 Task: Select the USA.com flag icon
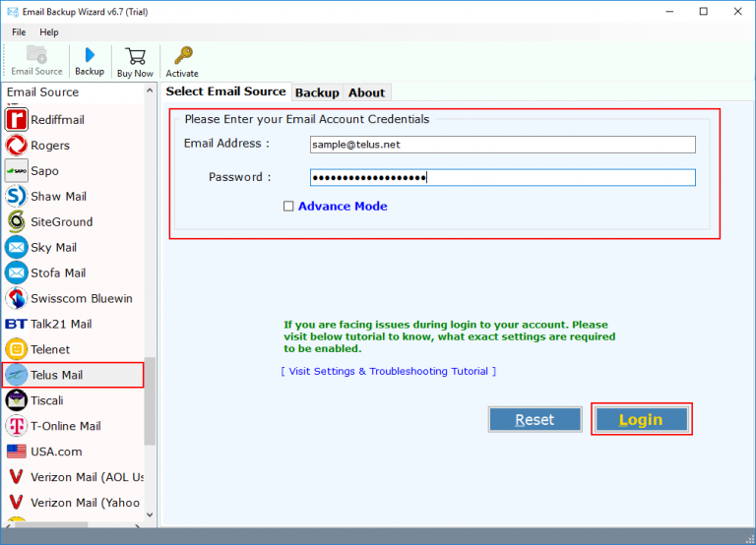17,452
